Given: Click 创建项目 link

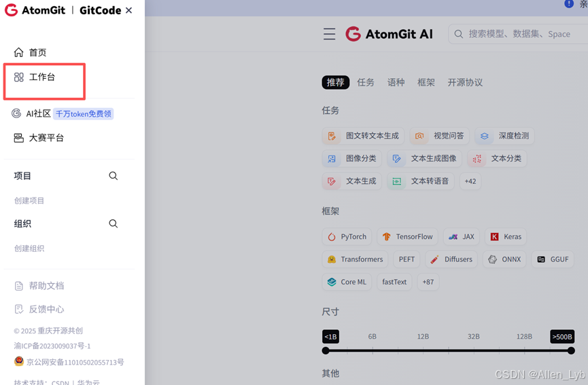Looking at the screenshot, I should (x=29, y=201).
